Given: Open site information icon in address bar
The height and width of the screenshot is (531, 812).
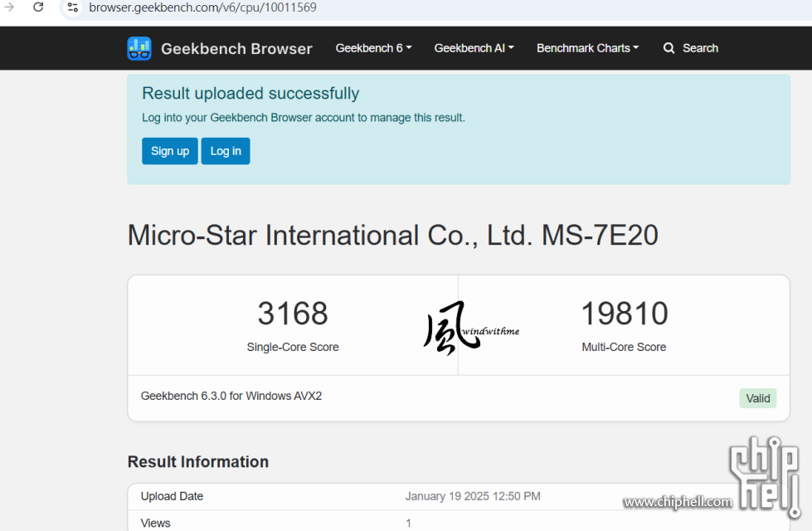Looking at the screenshot, I should click(x=72, y=7).
